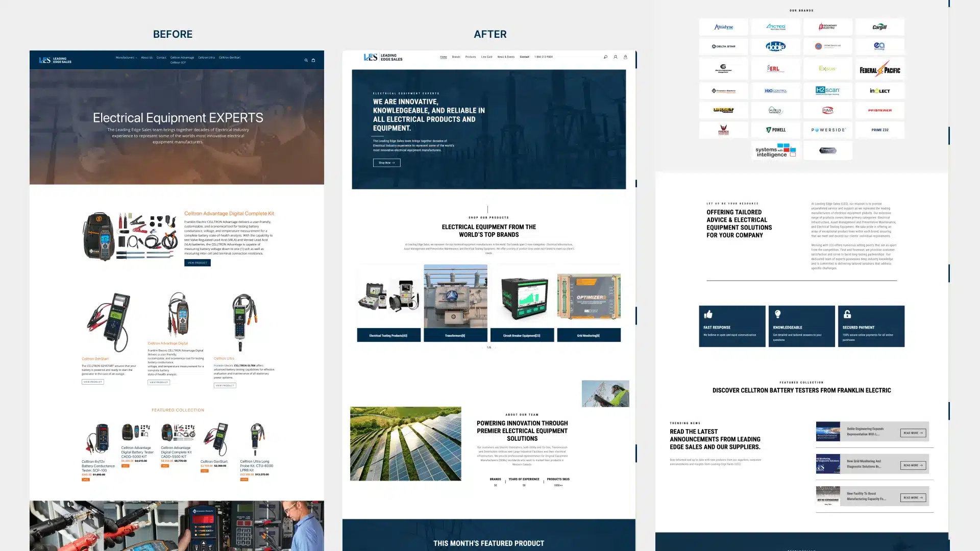The image size is (980, 551).
Task: Click the lightbulb Knowledgeable icon
Action: pos(777,314)
